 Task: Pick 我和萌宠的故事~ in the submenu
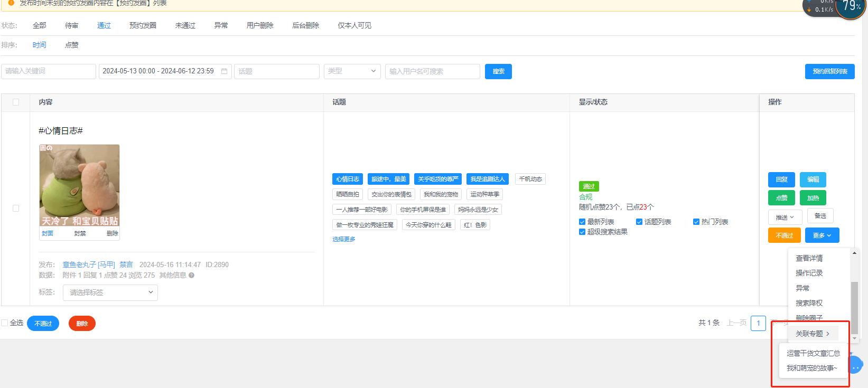(812, 368)
